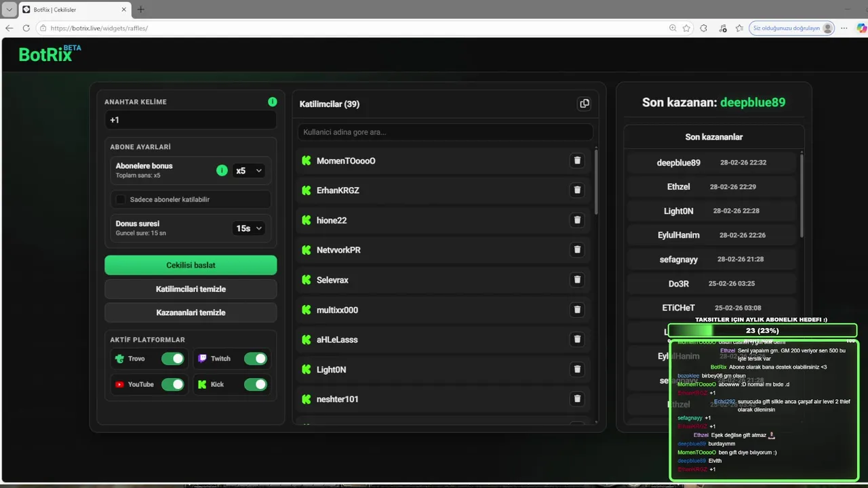Click the info icon beside Abonelere bonus
This screenshot has width=868, height=488.
(222, 170)
